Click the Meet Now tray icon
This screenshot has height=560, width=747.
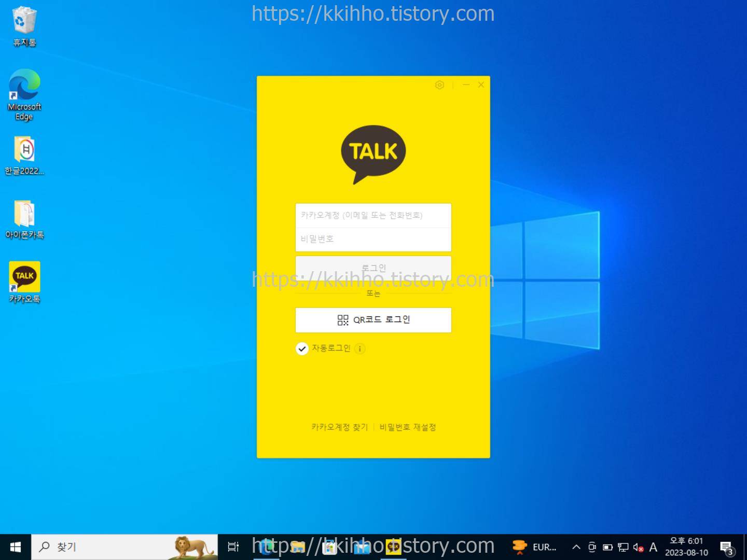click(592, 547)
